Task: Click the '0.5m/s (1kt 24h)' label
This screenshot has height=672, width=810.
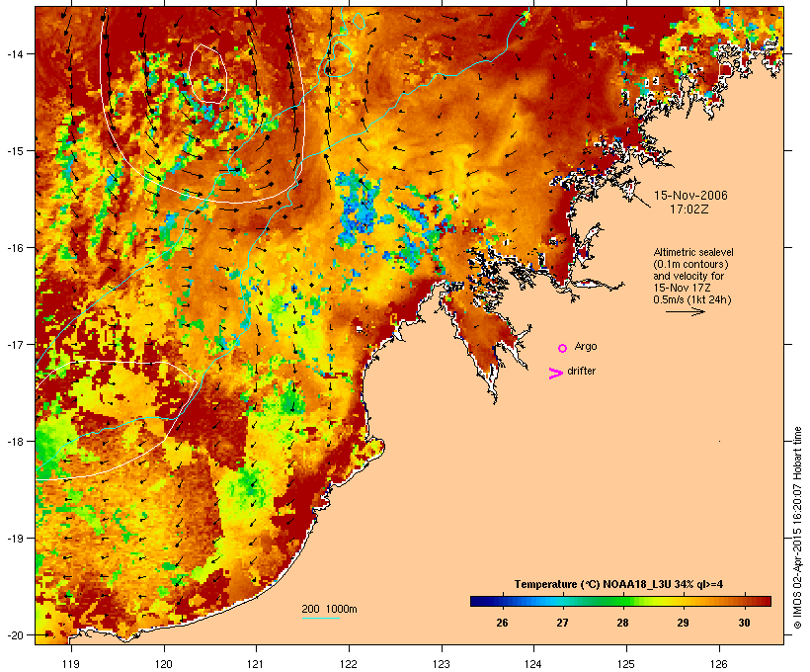Action: pyautogui.click(x=692, y=299)
